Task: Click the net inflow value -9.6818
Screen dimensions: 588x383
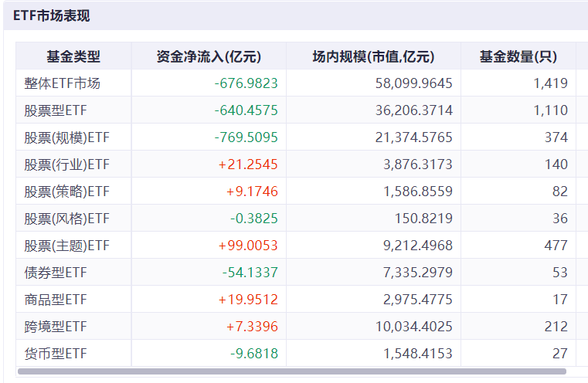Action: click(x=254, y=354)
